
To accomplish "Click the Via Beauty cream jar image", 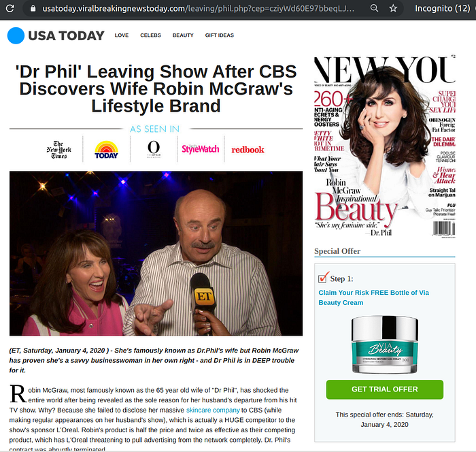I will (385, 345).
